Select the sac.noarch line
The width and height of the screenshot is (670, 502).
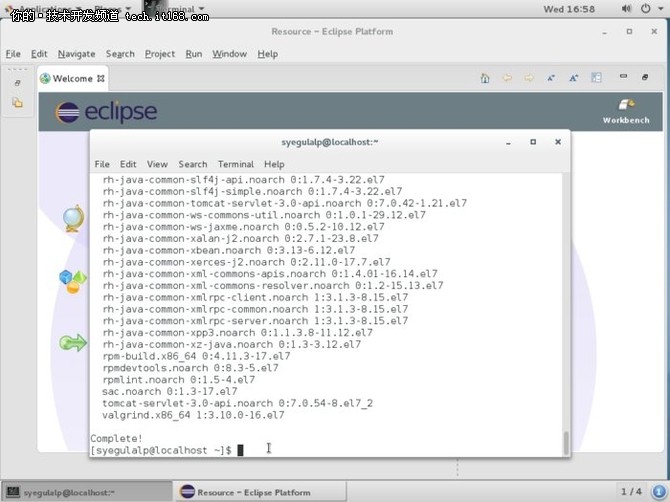point(170,391)
